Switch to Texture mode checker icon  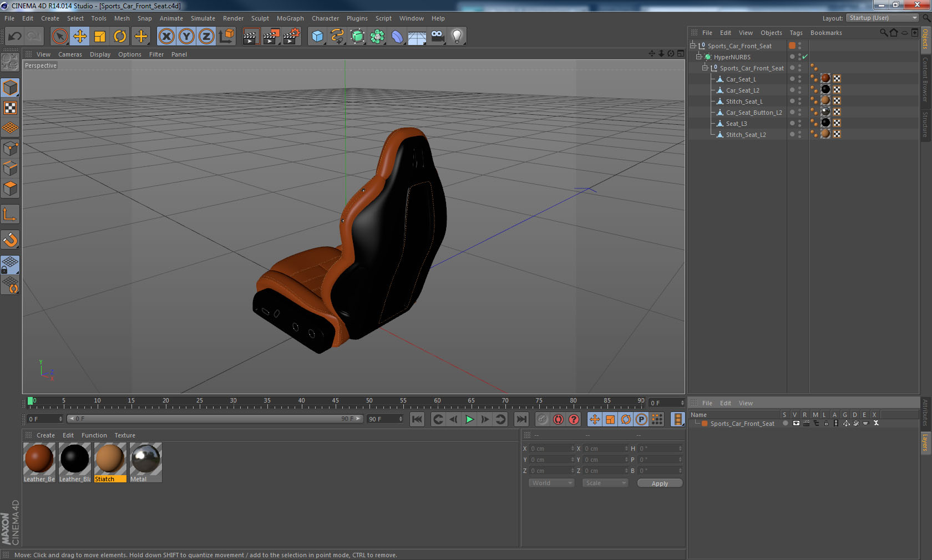click(x=10, y=108)
